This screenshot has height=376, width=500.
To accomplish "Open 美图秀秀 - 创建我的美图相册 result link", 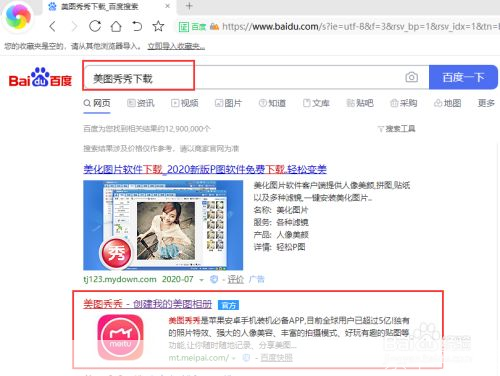I will pos(147,304).
